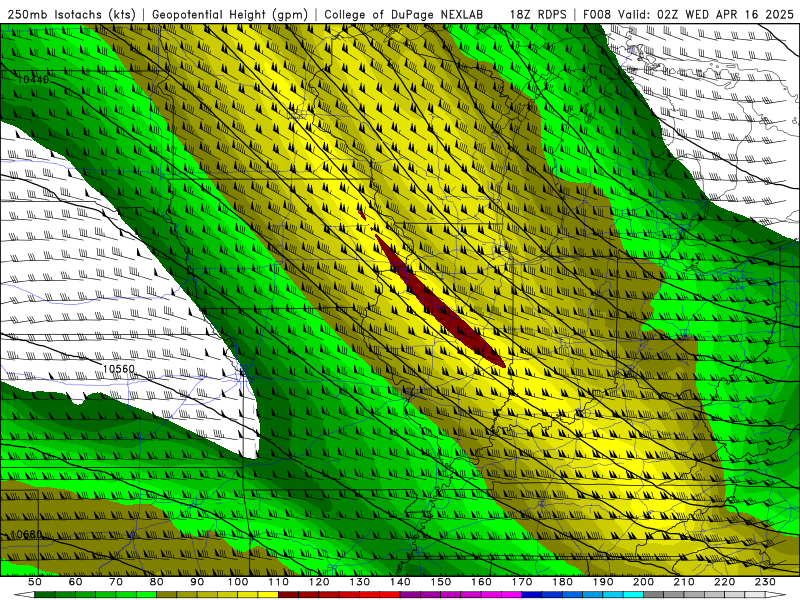Click the 170 value on the color scale
Screen dimensions: 800x600
pyautogui.click(x=522, y=582)
